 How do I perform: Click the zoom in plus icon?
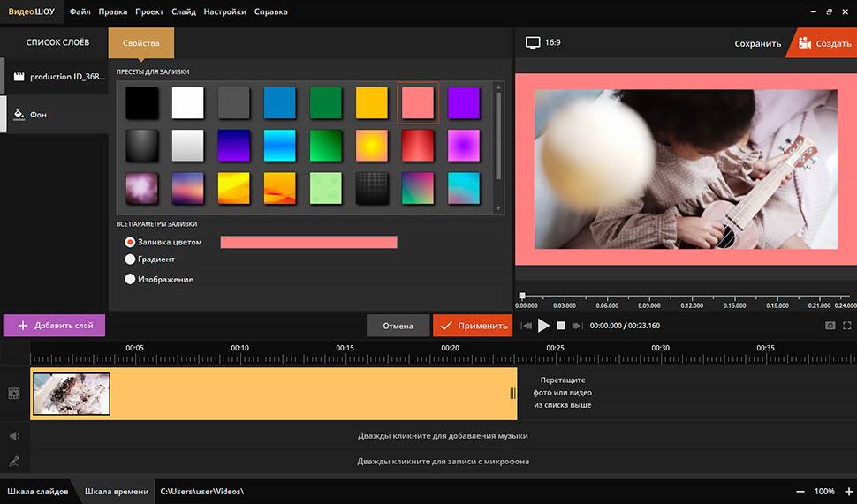848,491
